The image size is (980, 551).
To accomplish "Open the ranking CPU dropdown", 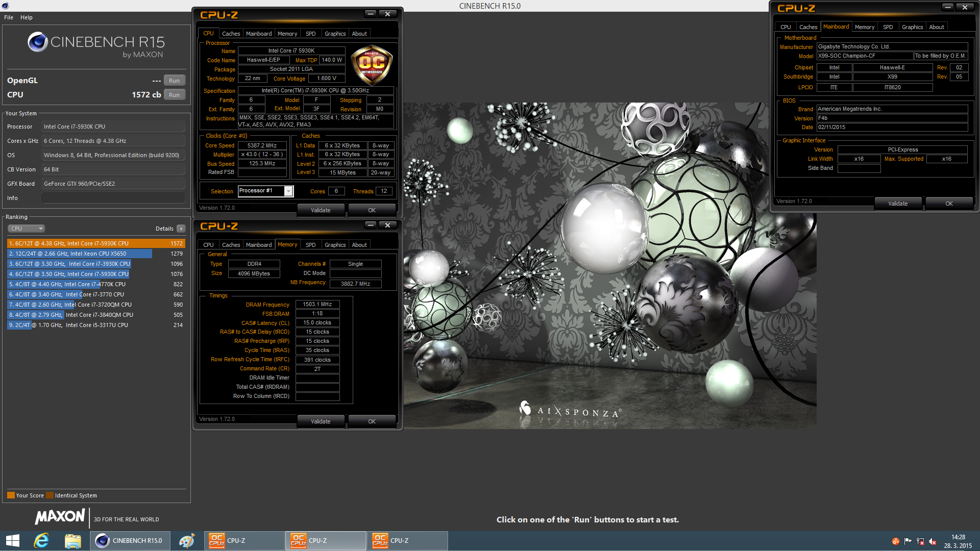I will tap(26, 229).
